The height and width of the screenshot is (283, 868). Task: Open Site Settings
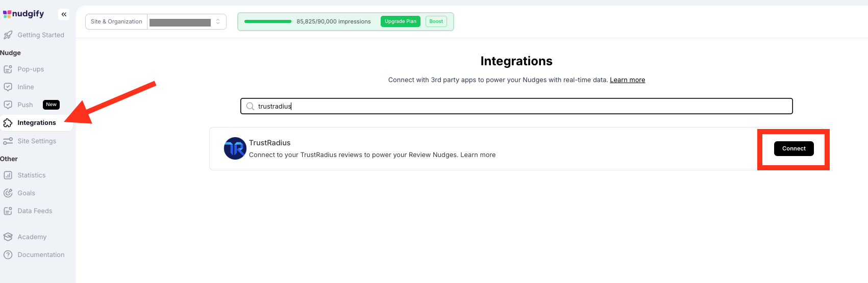pos(37,141)
